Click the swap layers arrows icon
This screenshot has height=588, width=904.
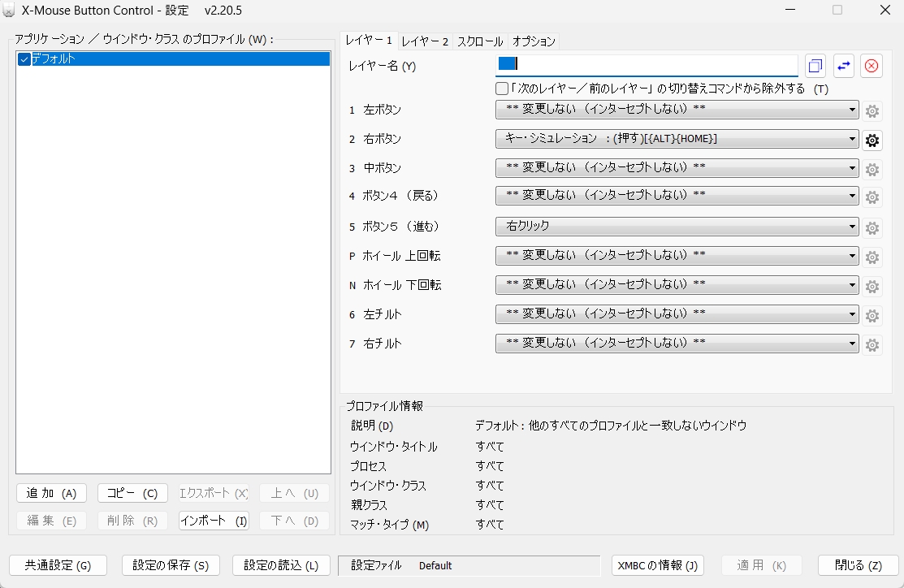pyautogui.click(x=844, y=66)
